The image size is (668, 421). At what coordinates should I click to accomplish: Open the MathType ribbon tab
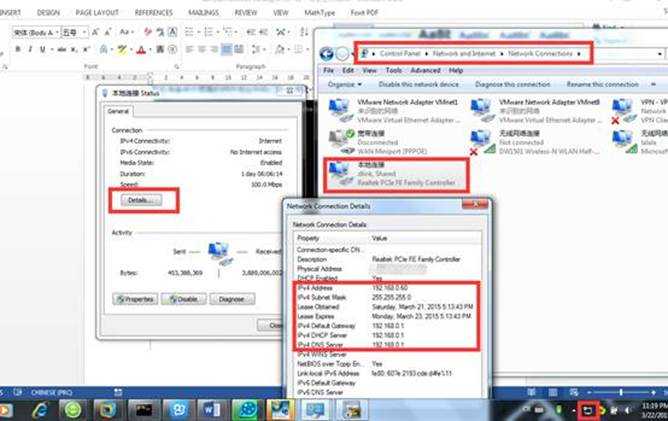320,12
